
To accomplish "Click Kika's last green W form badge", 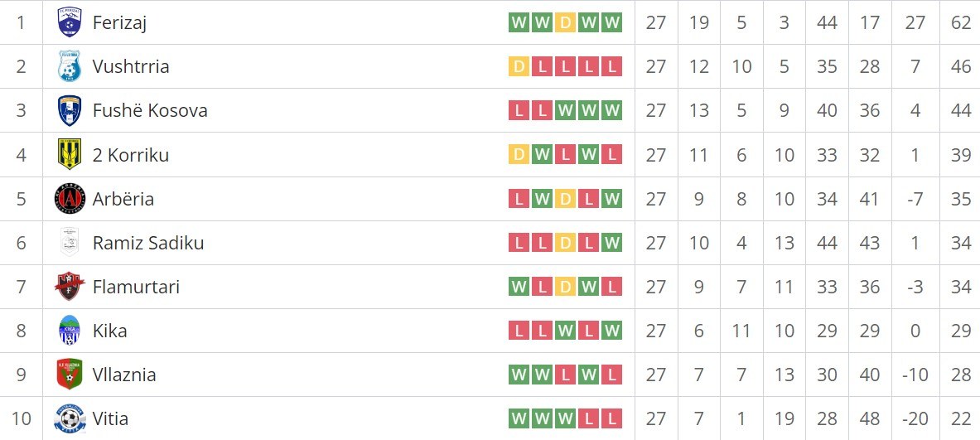I will [612, 331].
